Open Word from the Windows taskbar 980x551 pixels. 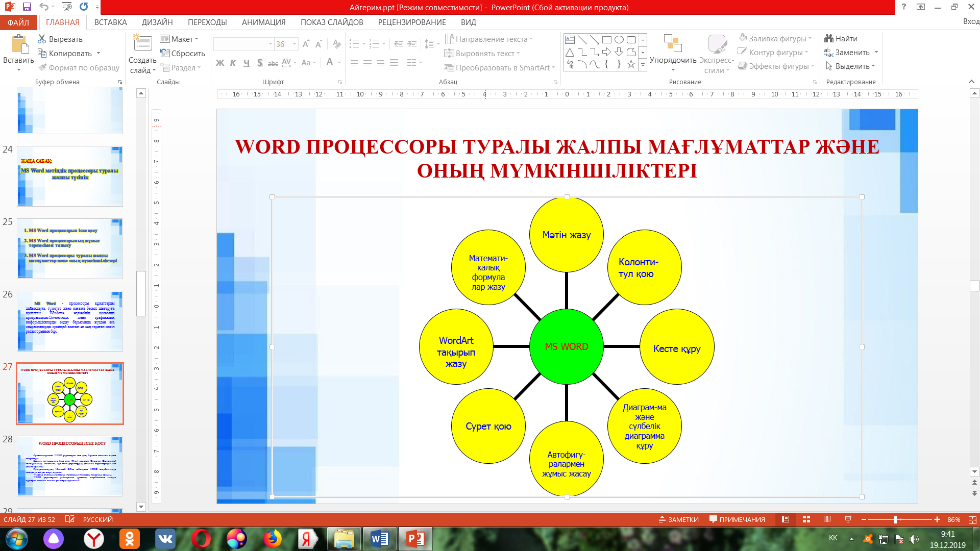point(379,539)
